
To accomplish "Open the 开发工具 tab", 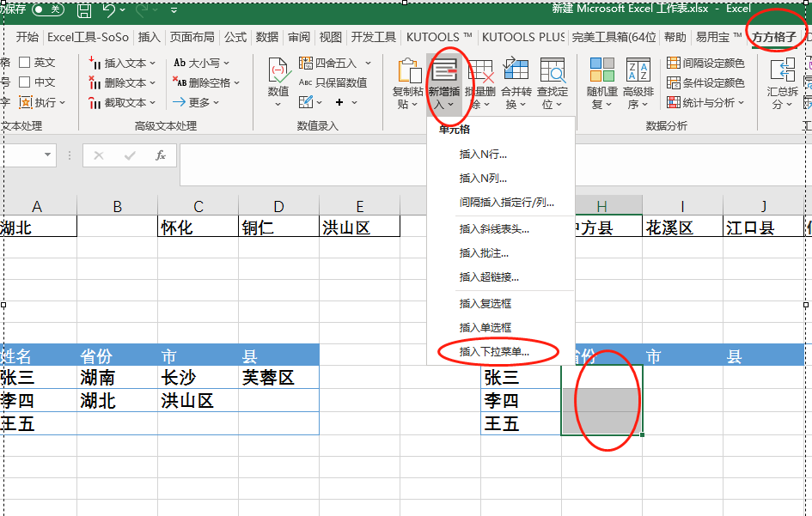I will [374, 37].
